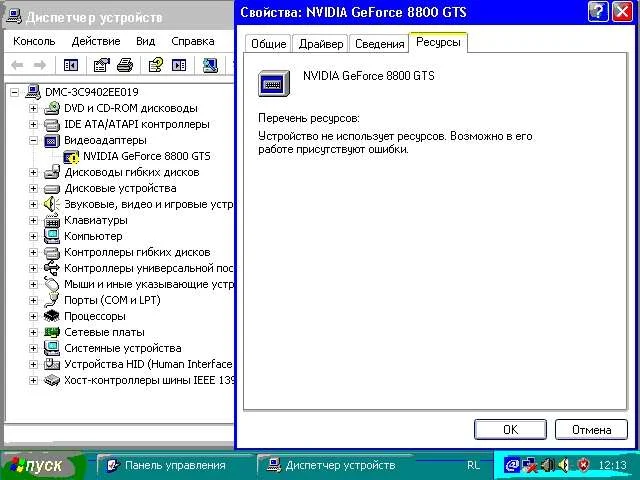Expand IDE ATA/ATAPI контроллеры node
The height and width of the screenshot is (480, 640).
point(33,124)
